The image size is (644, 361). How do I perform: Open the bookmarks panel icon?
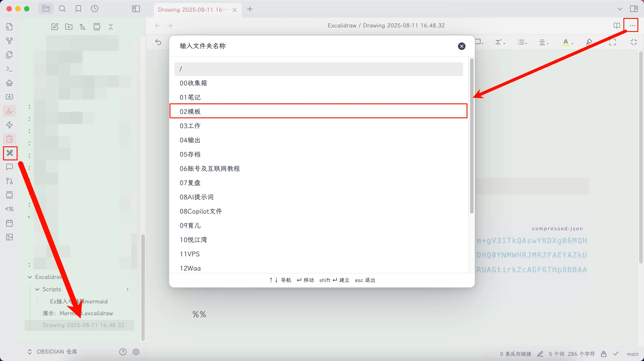pyautogui.click(x=78, y=9)
